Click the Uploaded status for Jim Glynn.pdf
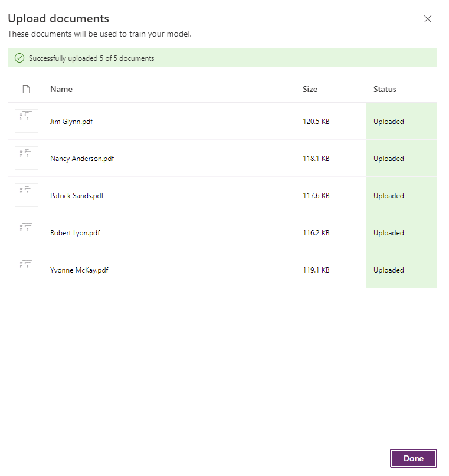The image size is (449, 476). click(x=389, y=122)
